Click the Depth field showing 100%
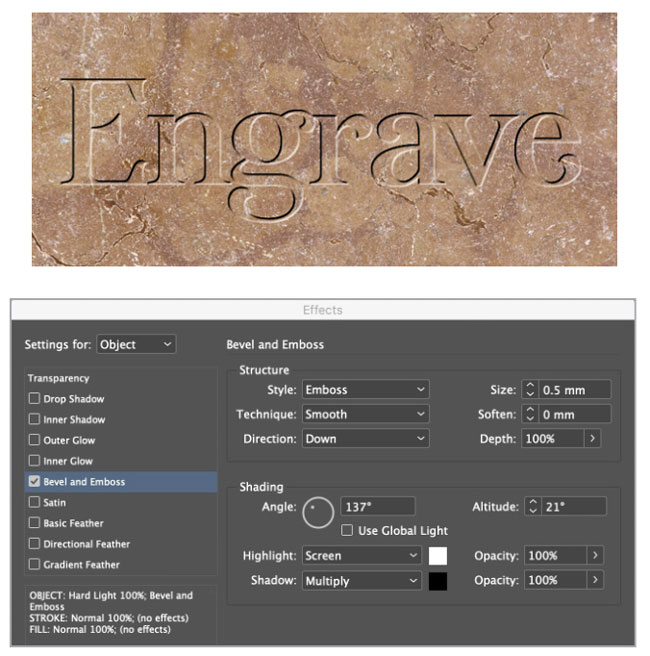 tap(553, 438)
